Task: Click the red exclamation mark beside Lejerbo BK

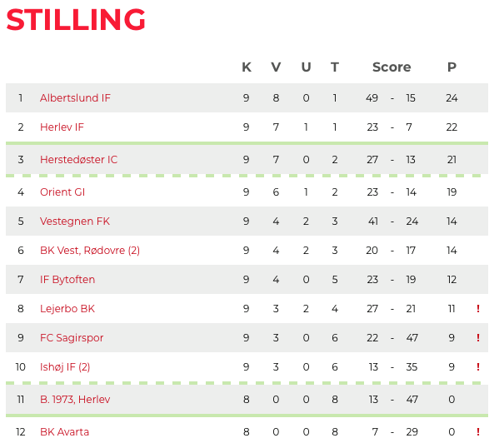Action: 478,309
